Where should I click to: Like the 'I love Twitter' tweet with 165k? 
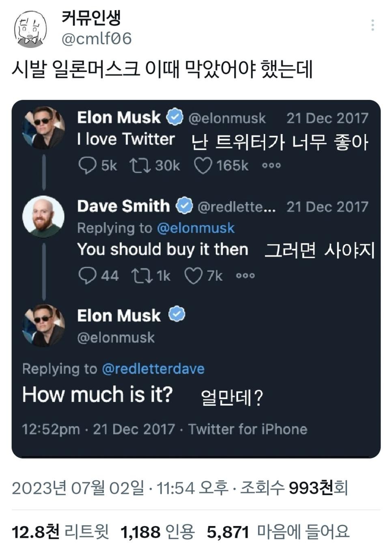[x=202, y=165]
